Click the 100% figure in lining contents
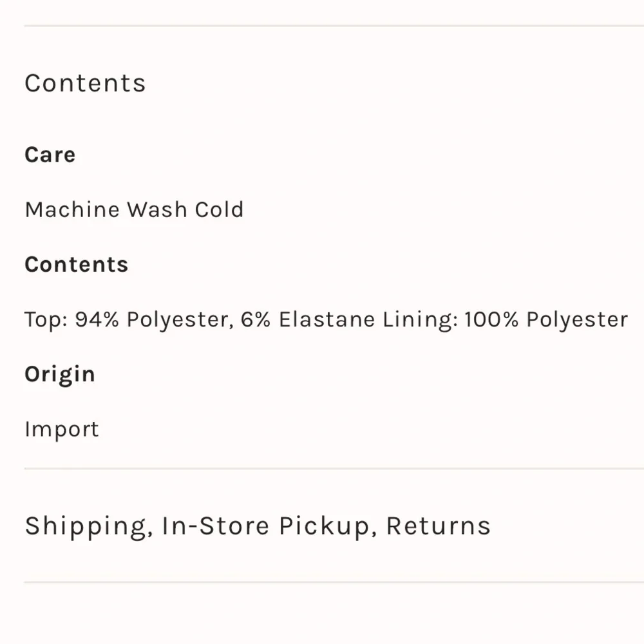Image resolution: width=644 pixels, height=644 pixels. tap(491, 319)
